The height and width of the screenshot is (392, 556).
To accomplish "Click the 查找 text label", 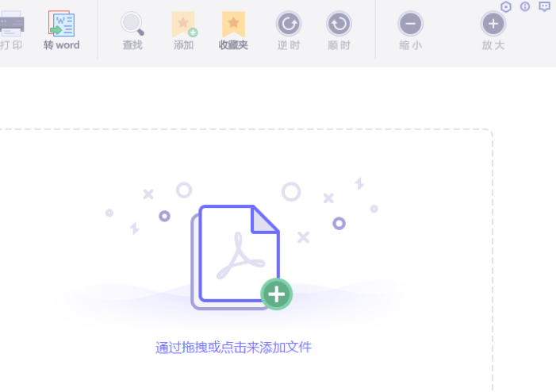I will tap(132, 45).
